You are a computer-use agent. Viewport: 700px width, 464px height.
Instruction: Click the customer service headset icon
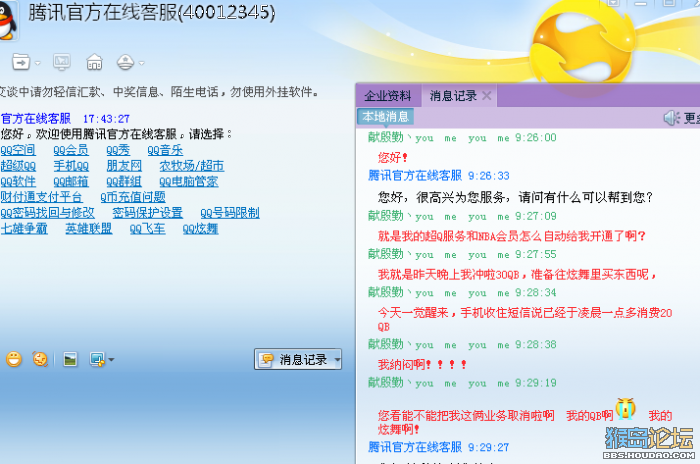125,62
